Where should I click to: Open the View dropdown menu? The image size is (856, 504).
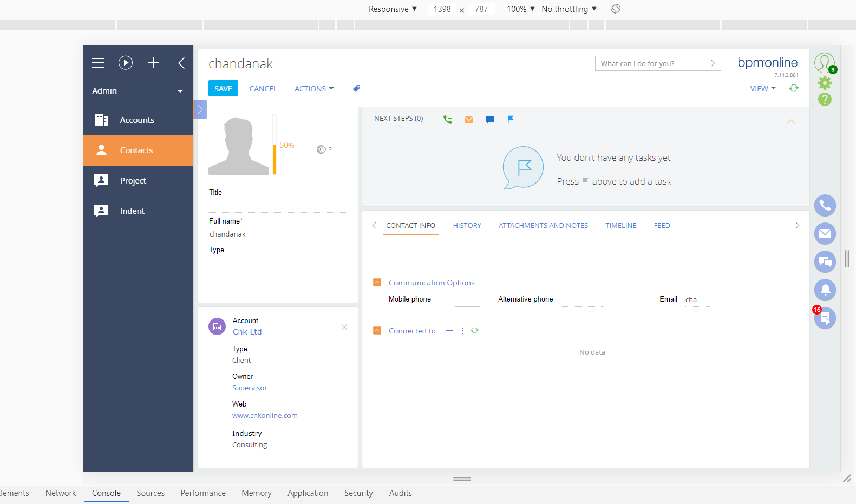tap(763, 89)
